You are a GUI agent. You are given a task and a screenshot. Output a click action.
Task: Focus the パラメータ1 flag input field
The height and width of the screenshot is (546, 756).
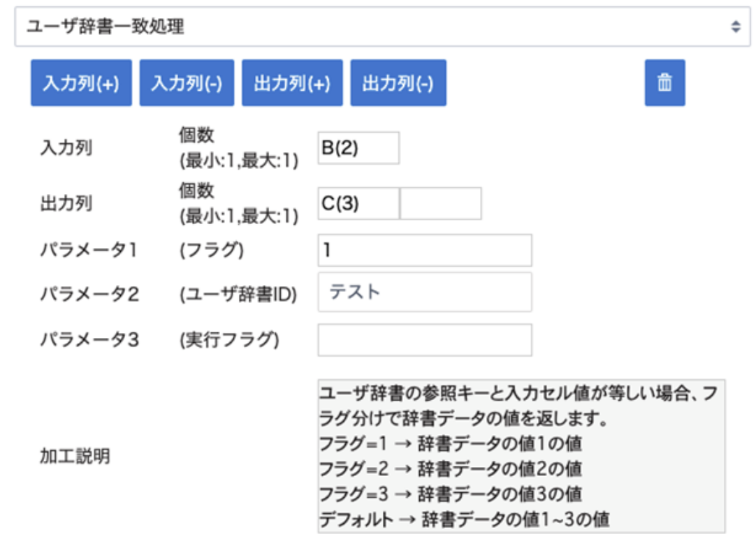[x=425, y=251]
